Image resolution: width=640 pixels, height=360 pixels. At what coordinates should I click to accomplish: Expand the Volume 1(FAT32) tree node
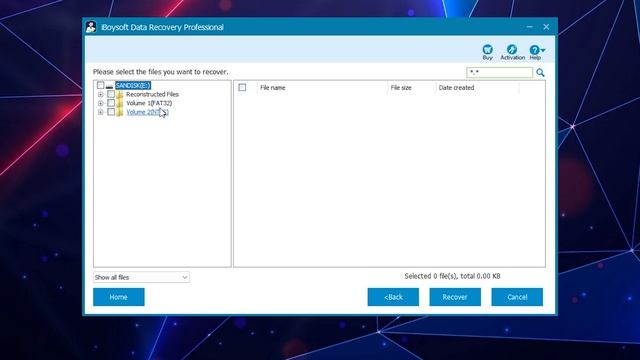[100, 103]
